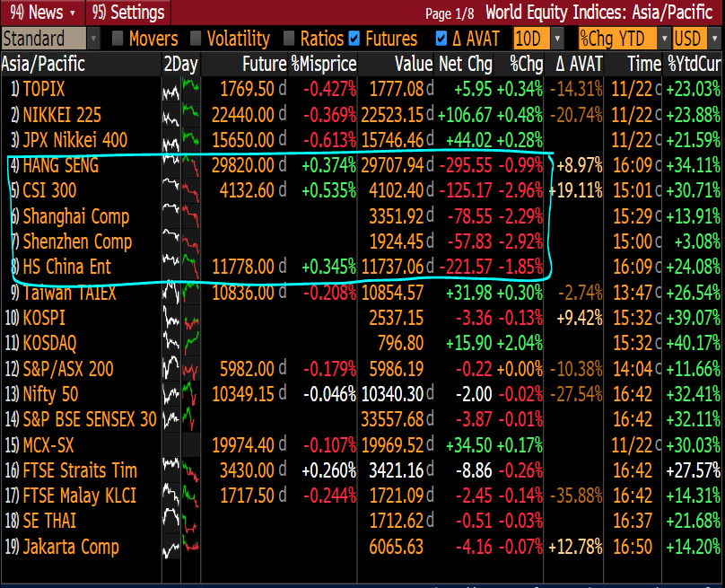The image size is (725, 588).
Task: Uncheck the Futures checkbox
Action: point(354,39)
